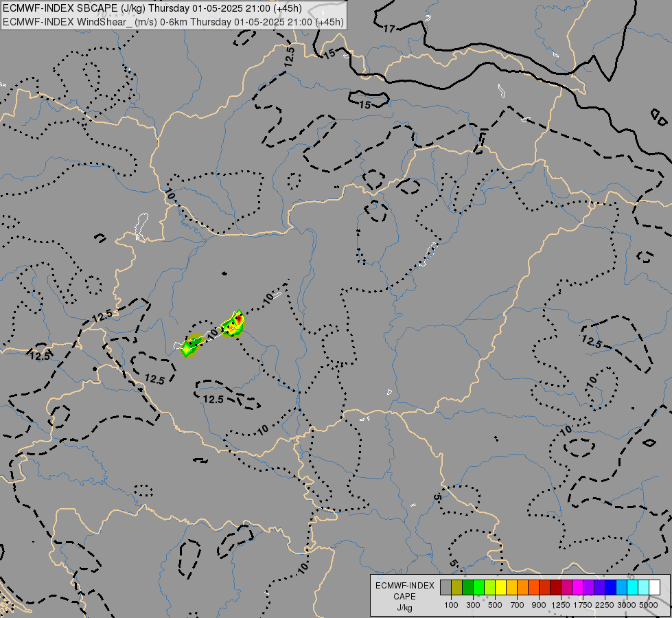Image resolution: width=672 pixels, height=618 pixels.
Task: Click the legend value 2250
Action: click(605, 605)
